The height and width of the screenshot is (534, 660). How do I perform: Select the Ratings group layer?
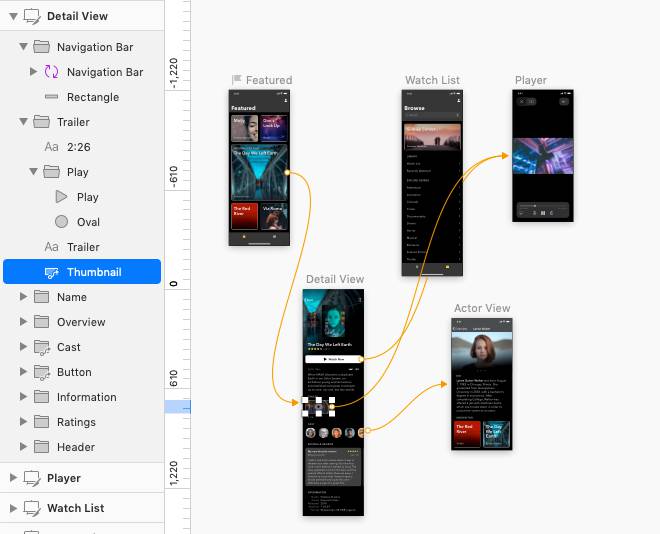[76, 422]
